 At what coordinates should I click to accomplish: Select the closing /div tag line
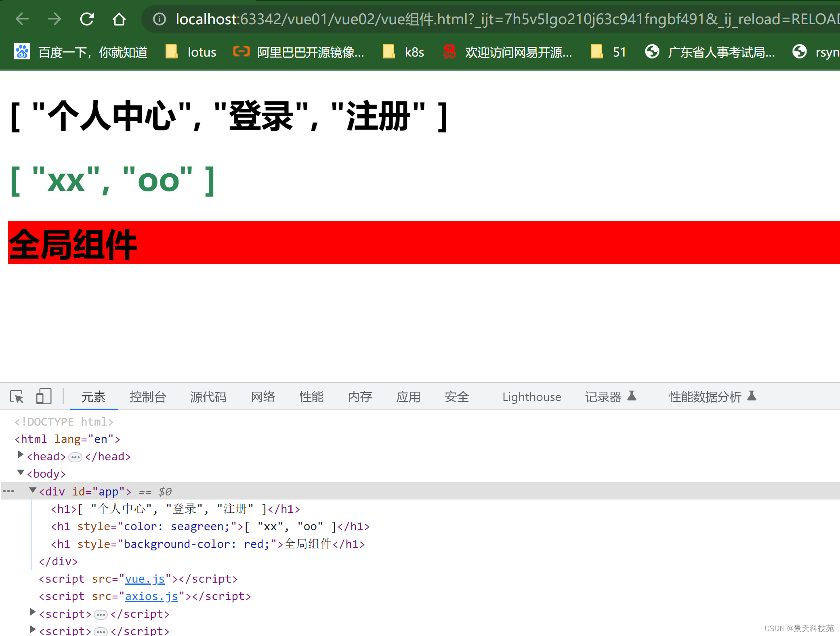pos(58,561)
